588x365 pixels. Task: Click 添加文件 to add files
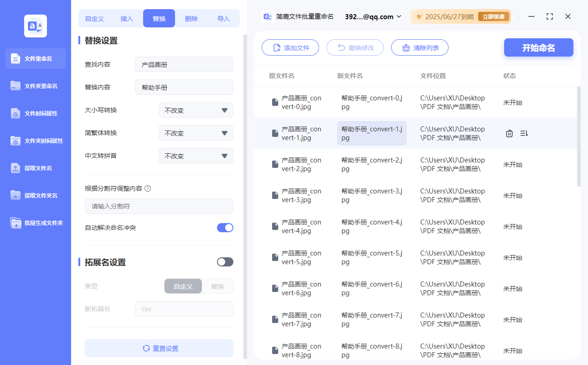pyautogui.click(x=290, y=47)
